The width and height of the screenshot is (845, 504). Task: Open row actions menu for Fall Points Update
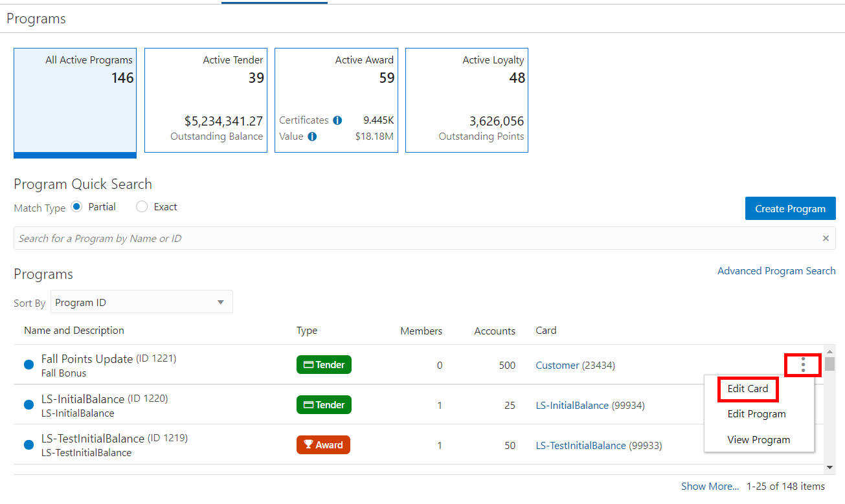tap(803, 365)
